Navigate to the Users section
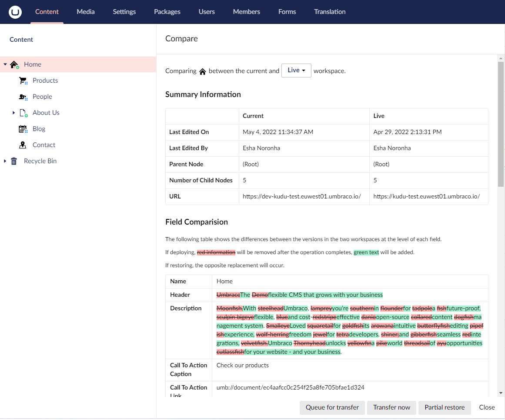The width and height of the screenshot is (505, 420). [x=207, y=12]
